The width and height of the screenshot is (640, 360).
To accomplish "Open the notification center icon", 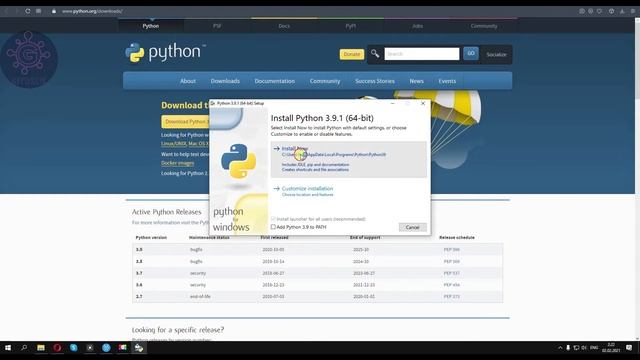I will (629, 348).
